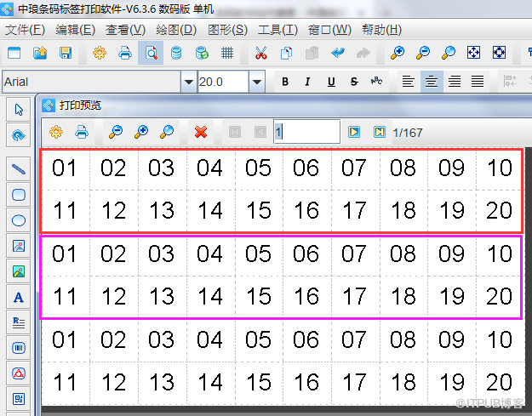Toggle underline formatting

(x=331, y=82)
